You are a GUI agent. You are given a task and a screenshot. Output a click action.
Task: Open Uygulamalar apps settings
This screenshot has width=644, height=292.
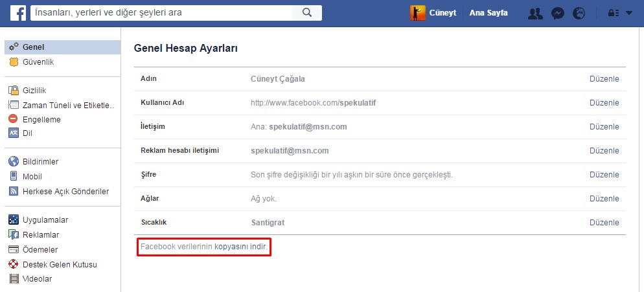[x=45, y=220]
